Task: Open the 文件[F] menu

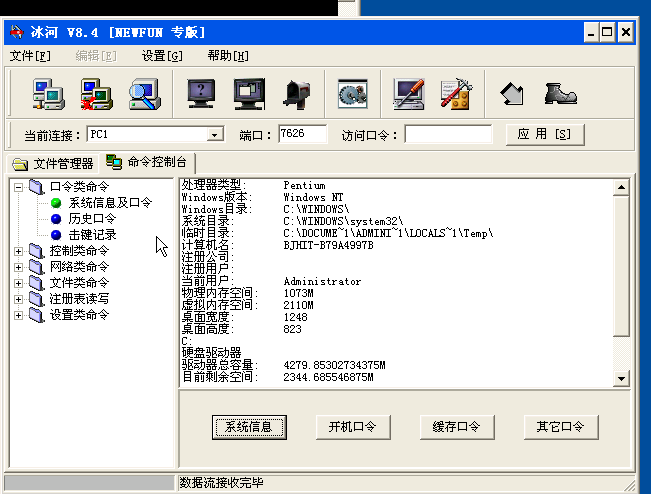Action: 30,56
